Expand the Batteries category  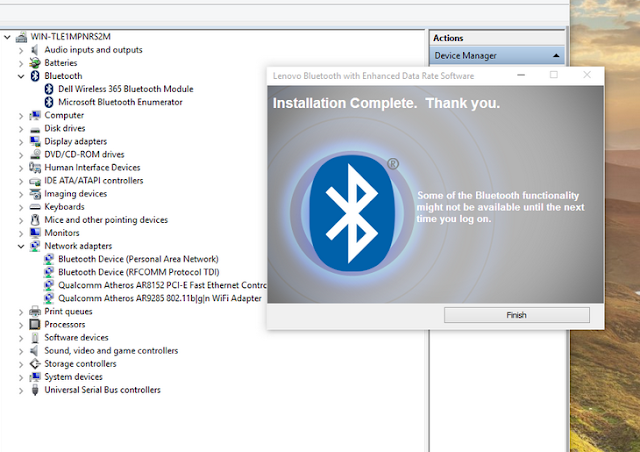(x=21, y=63)
